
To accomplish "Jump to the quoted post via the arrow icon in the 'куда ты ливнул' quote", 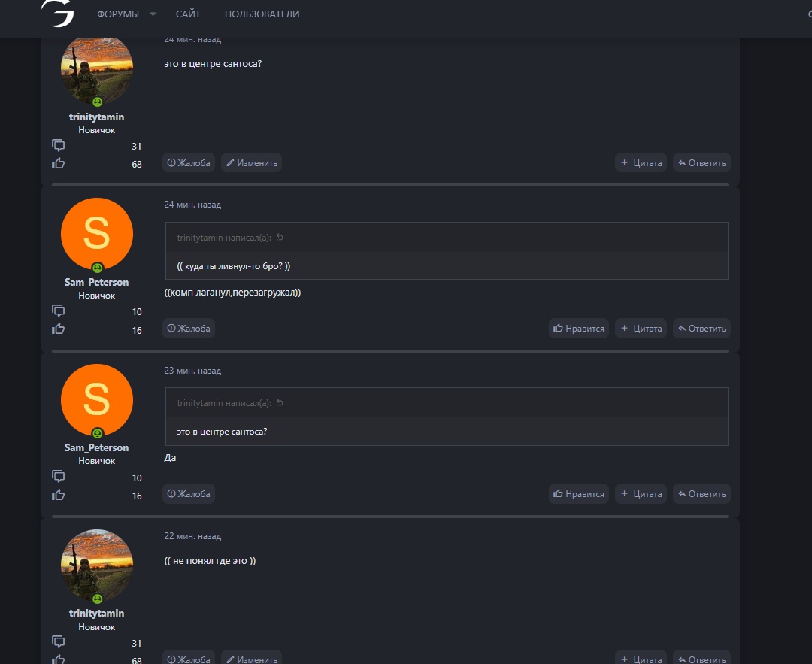I will [280, 237].
